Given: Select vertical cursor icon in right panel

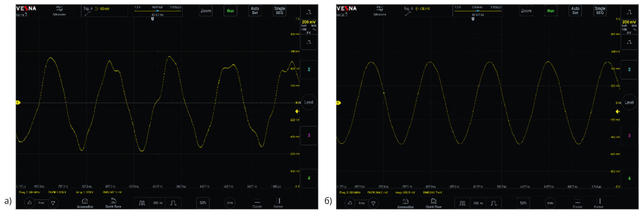Looking at the screenshot, I should (x=599, y=203).
